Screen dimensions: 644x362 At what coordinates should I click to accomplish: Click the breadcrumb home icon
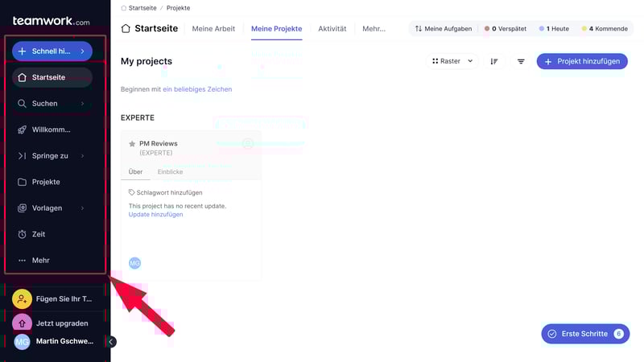tap(124, 8)
